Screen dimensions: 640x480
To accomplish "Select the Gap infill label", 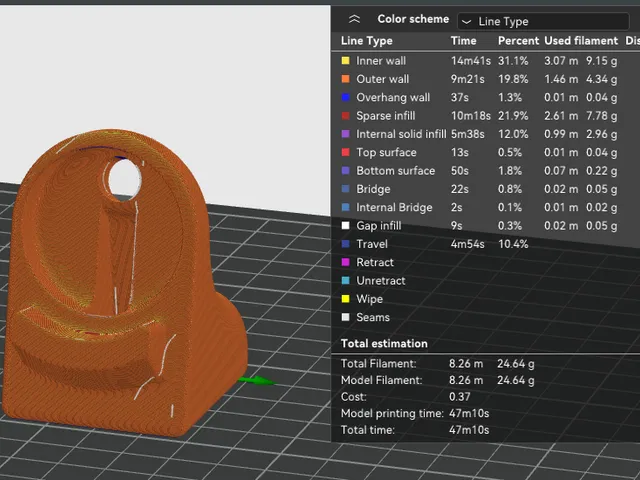I will click(379, 226).
